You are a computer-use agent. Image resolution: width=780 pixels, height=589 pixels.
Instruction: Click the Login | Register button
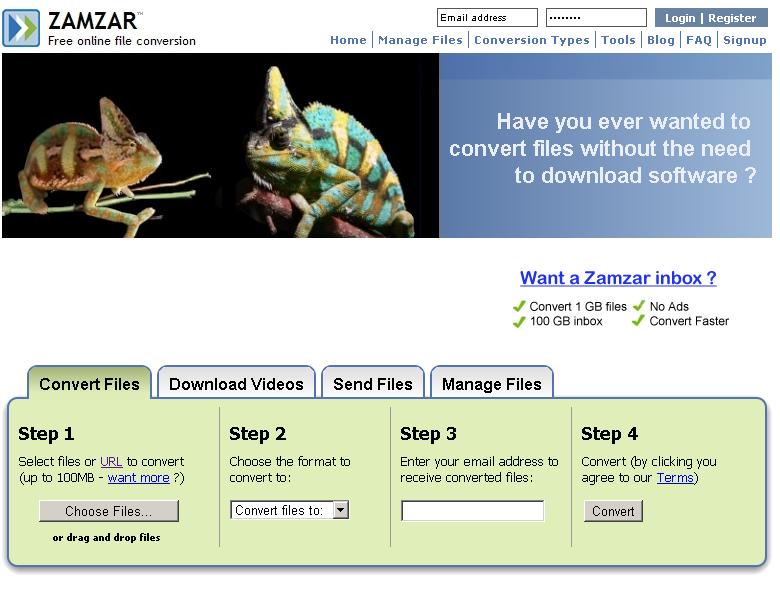tap(711, 18)
